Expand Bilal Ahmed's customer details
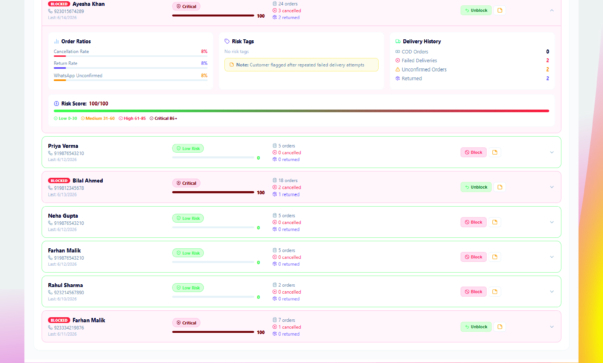Viewport: 603px width, 363px height. click(551, 187)
